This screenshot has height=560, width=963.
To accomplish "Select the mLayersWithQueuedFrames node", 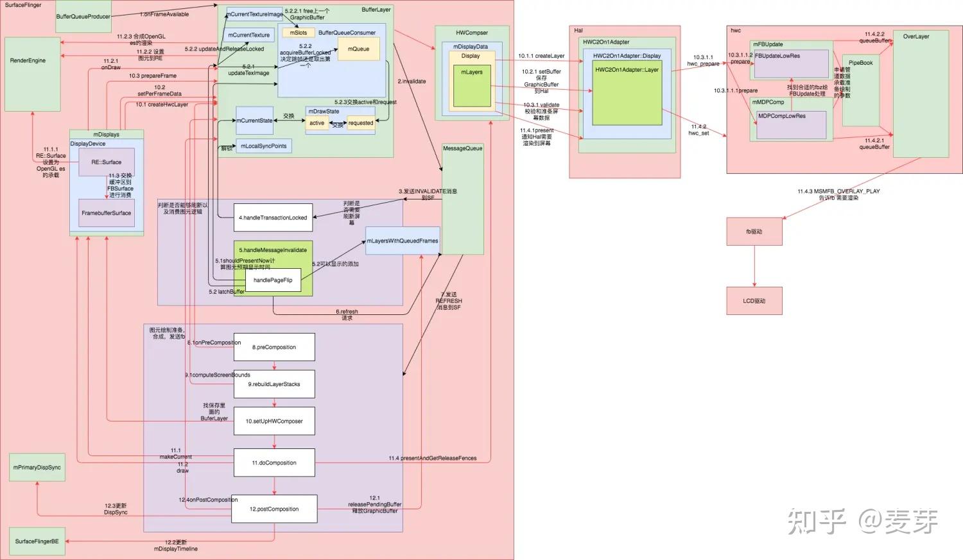I will pyautogui.click(x=403, y=241).
